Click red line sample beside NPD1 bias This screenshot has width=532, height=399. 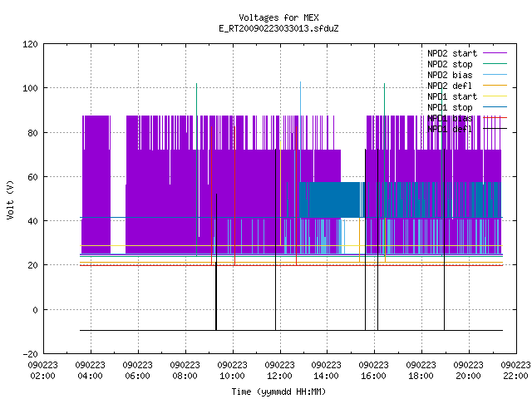pyautogui.click(x=495, y=118)
